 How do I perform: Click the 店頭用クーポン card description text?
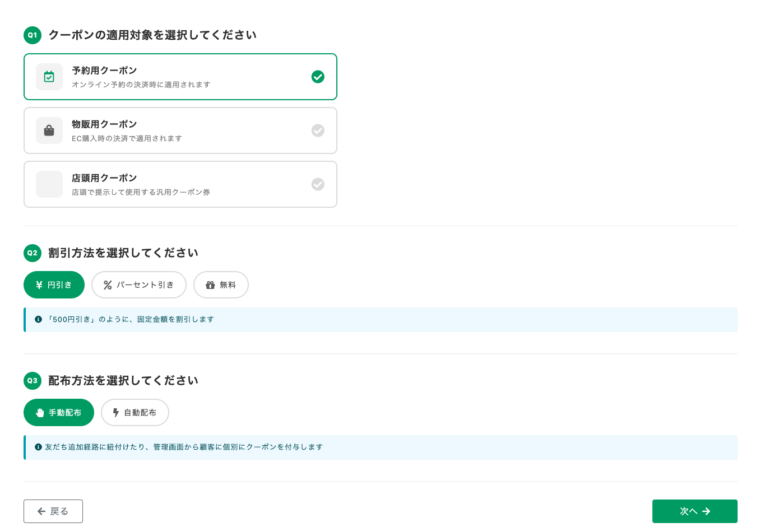coord(141,192)
